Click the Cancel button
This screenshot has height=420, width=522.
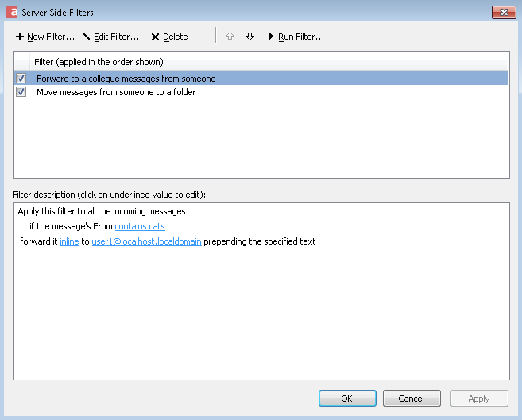(412, 398)
